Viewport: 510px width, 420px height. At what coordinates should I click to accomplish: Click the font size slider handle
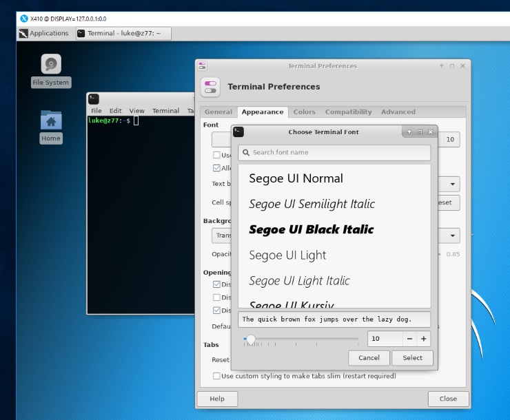point(251,339)
